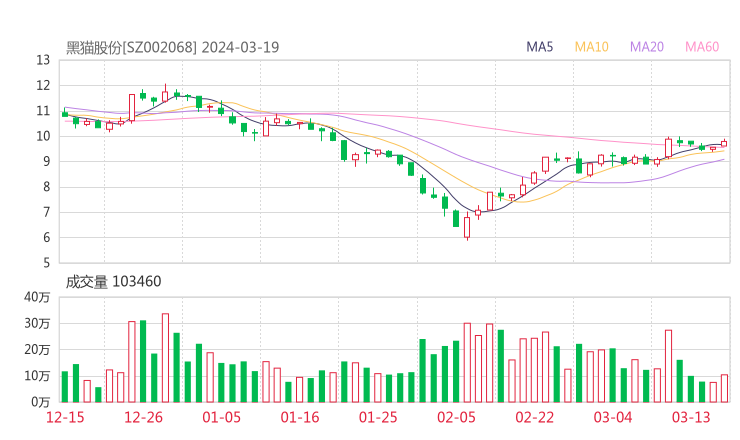Click the 02-22 date axis label
740x440 pixels.
534,417
